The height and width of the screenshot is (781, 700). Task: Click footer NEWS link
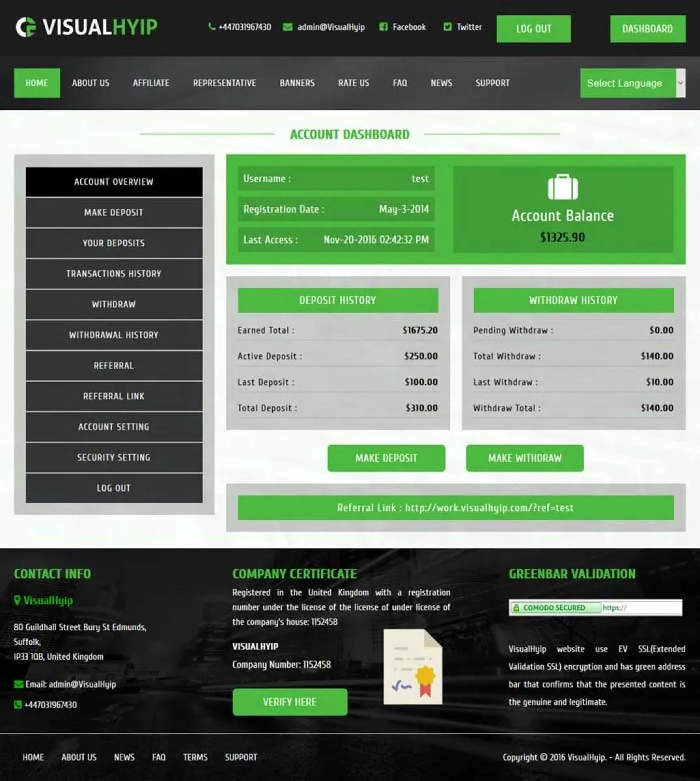click(124, 757)
